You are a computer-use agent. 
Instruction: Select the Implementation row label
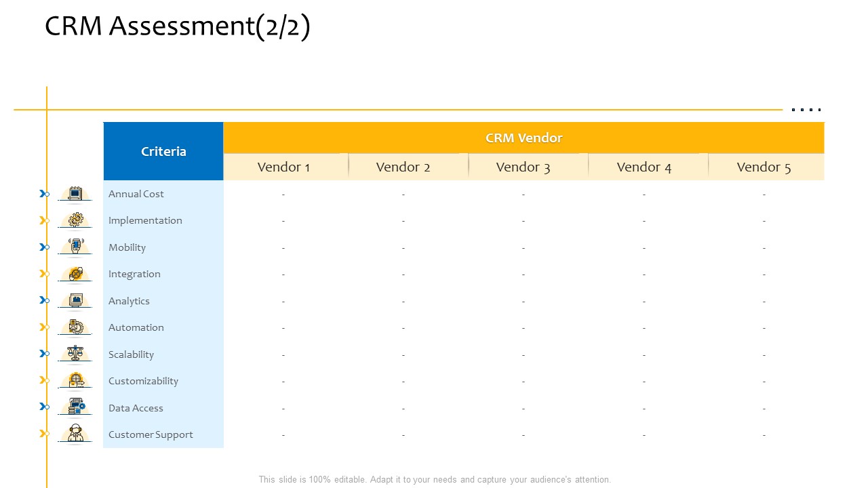[145, 220]
